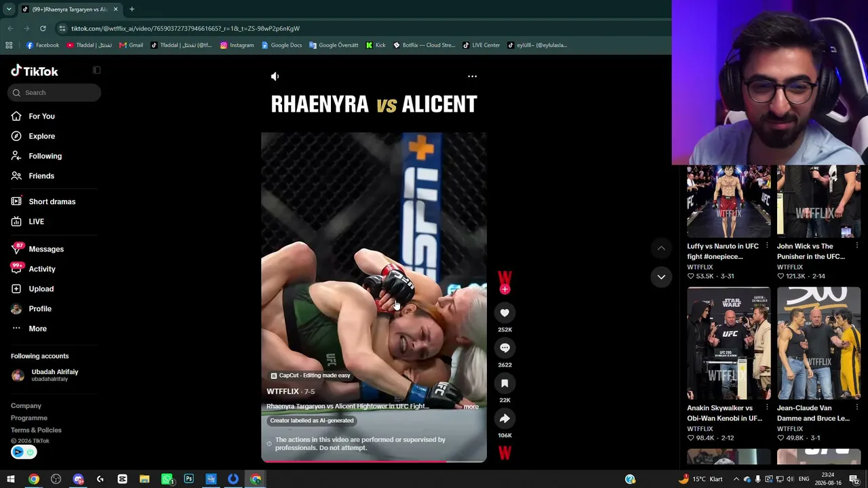This screenshot has width=868, height=488.
Task: Click the Creator labelled as AI-generated badge
Action: (x=312, y=421)
